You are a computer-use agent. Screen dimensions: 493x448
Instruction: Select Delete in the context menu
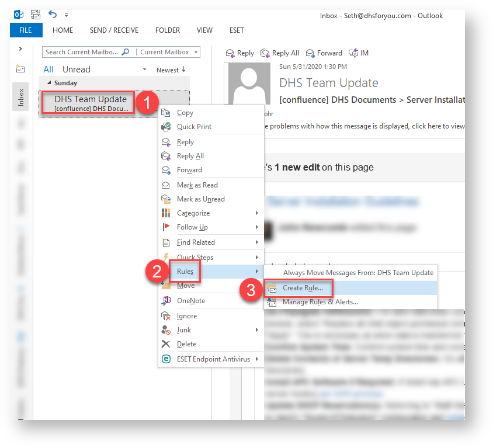(x=186, y=344)
